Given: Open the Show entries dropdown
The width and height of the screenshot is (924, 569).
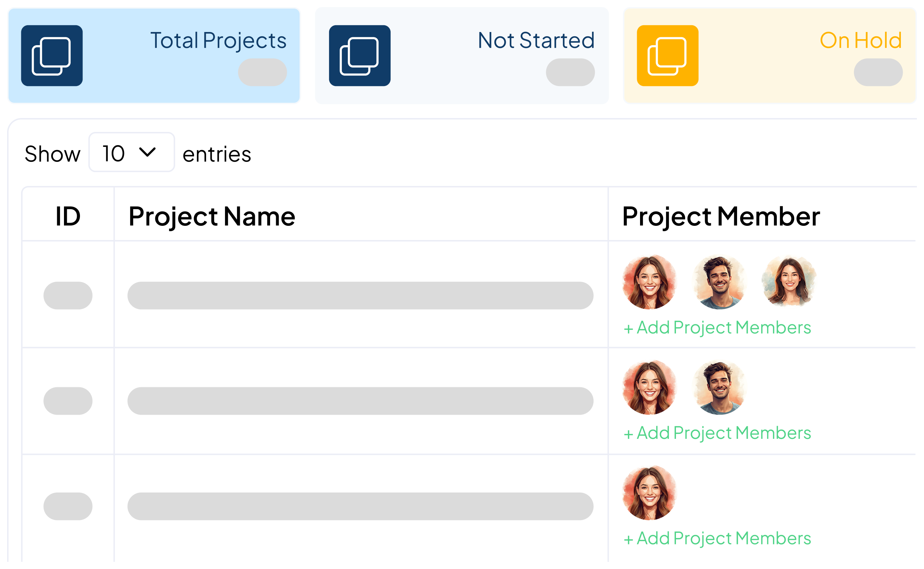Looking at the screenshot, I should pyautogui.click(x=131, y=153).
